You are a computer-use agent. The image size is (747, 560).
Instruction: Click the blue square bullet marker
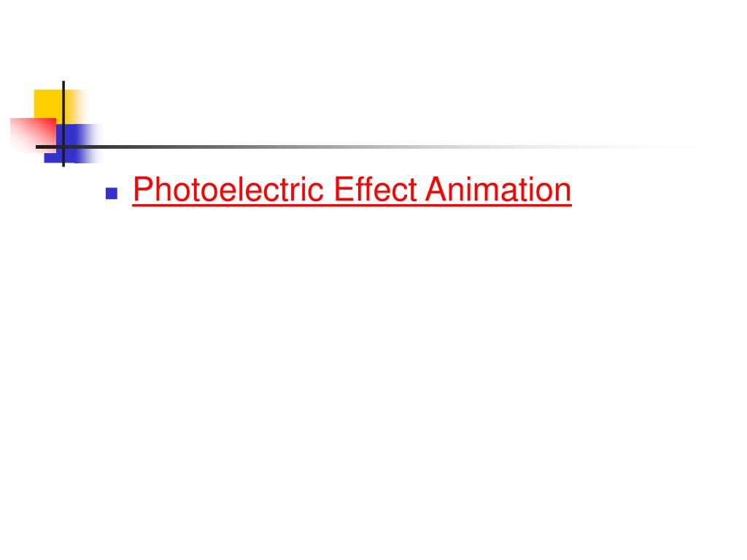[112, 193]
